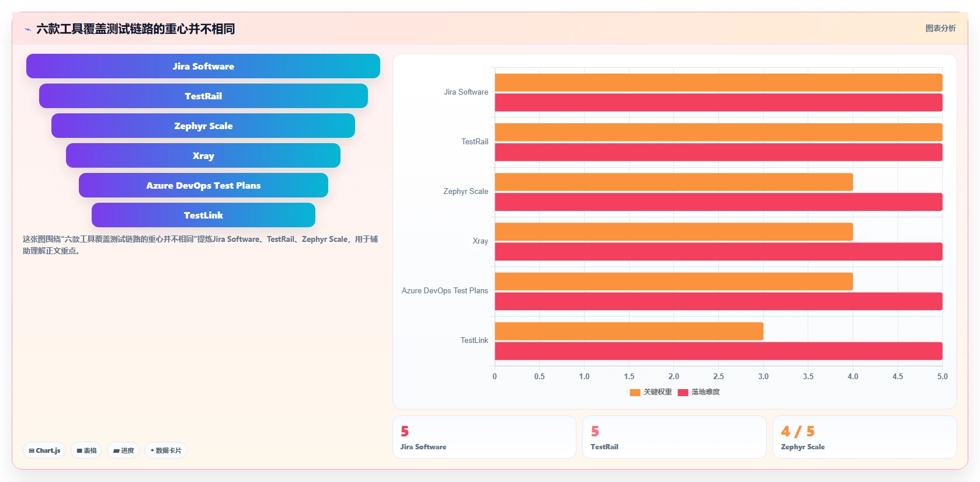Click the 1.5 tick on the chart x-axis
The width and height of the screenshot is (980, 482).
coord(629,376)
